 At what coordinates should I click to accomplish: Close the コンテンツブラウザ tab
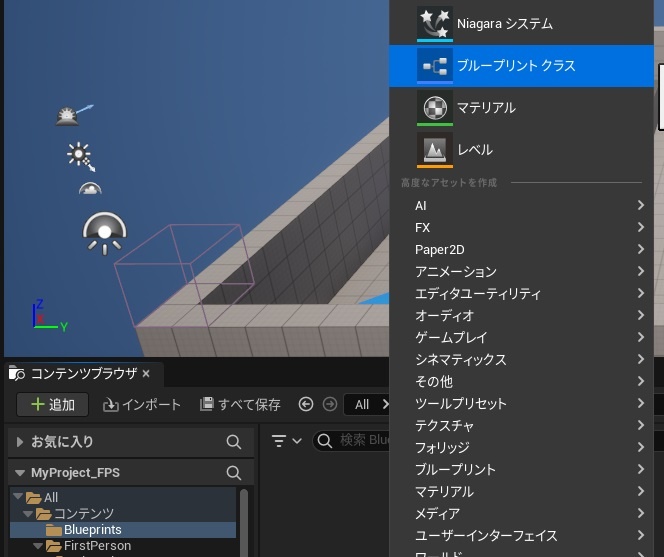(146, 373)
